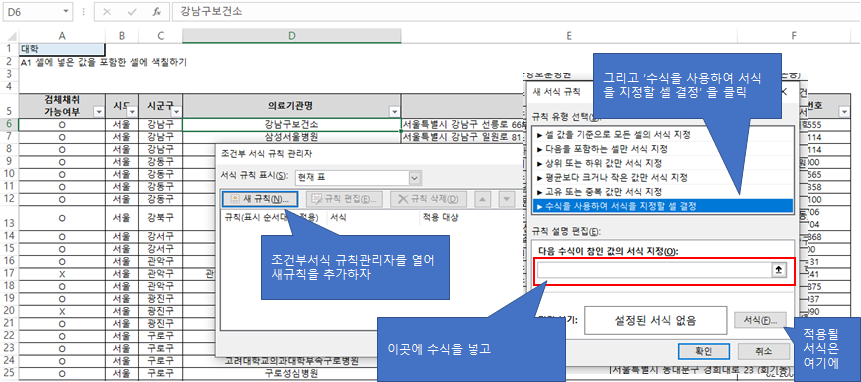
Task: Click the move rule down arrow icon
Action: click(506, 199)
